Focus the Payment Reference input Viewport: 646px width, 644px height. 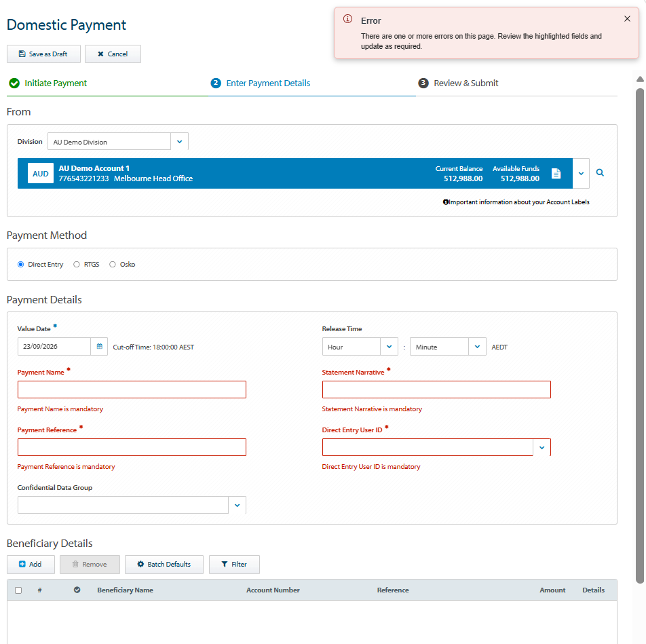[132, 447]
